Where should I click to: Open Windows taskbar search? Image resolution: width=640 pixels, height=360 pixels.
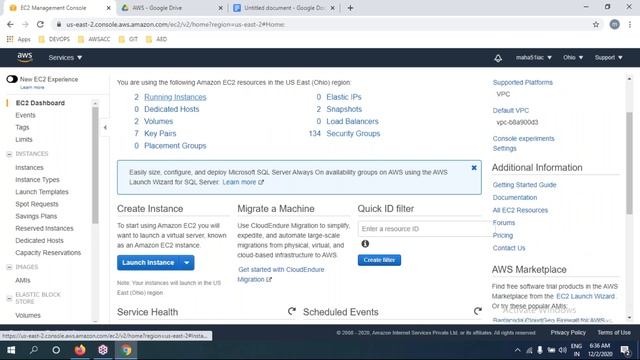point(33,350)
